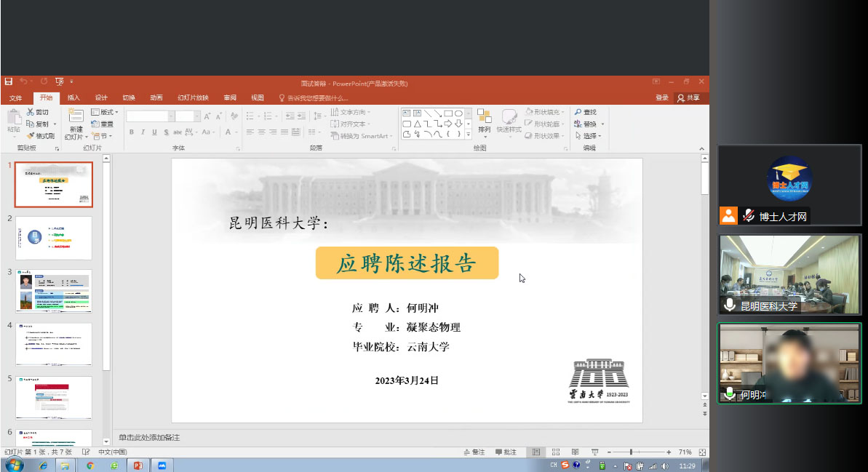Click the Copy (复制) button
The height and width of the screenshot is (472, 868).
pos(38,124)
